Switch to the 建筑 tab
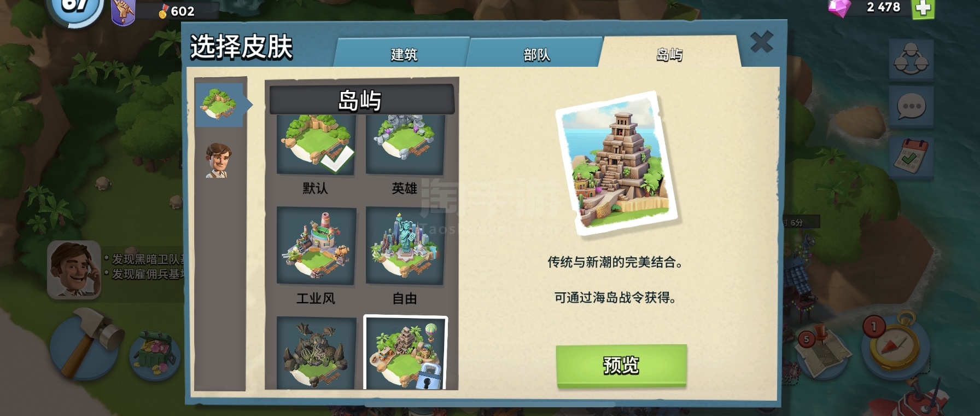Viewport: 980px width, 416px height. tap(403, 54)
